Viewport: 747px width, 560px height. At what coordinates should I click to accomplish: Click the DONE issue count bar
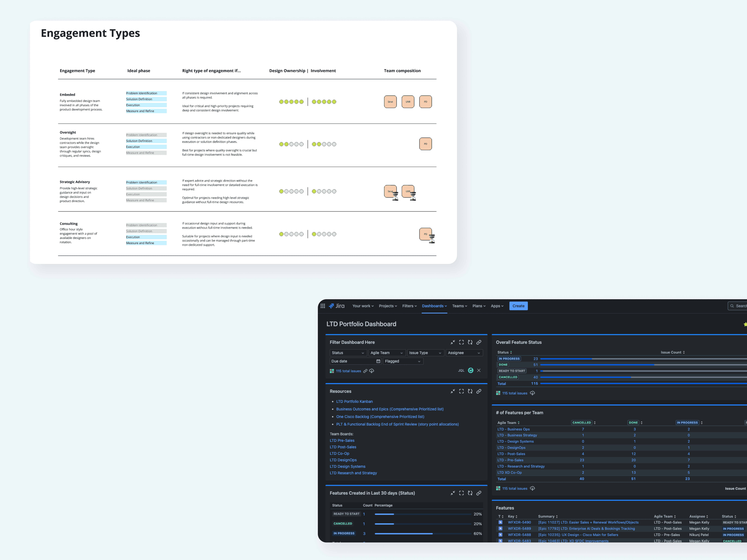click(x=644, y=365)
